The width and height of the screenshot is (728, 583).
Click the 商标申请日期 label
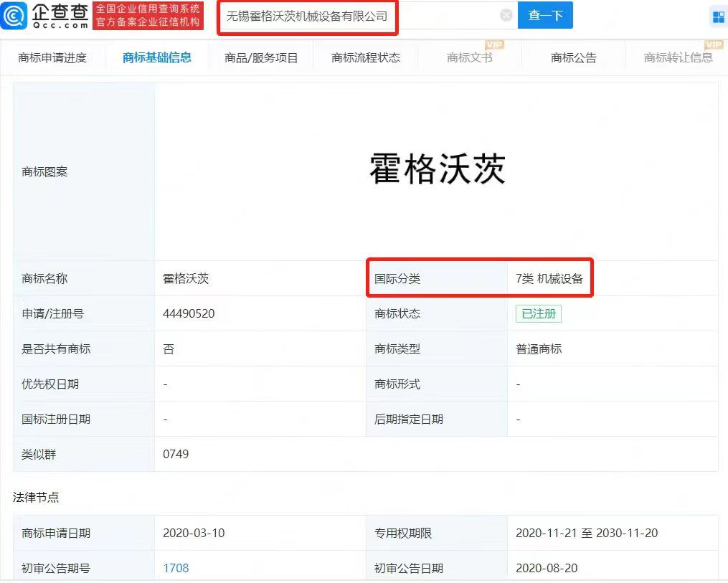coord(56,533)
